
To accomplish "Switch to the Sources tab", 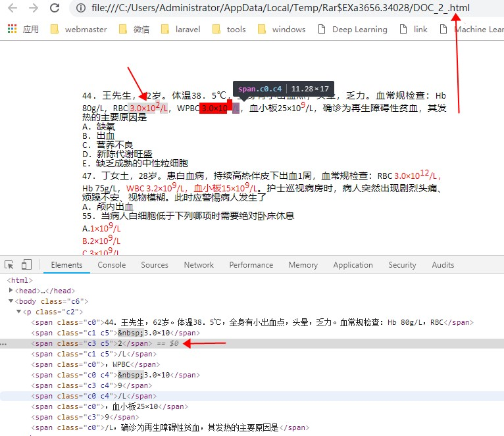I will pos(155,265).
